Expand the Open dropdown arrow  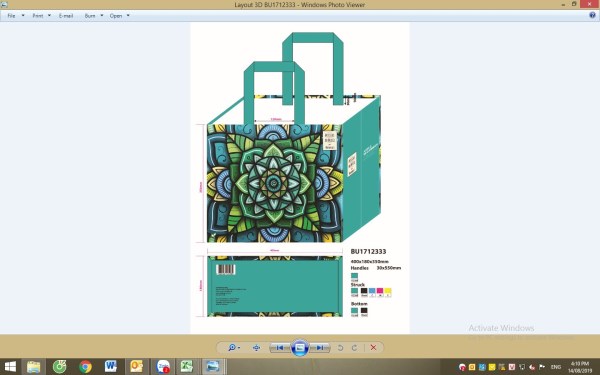(128, 16)
